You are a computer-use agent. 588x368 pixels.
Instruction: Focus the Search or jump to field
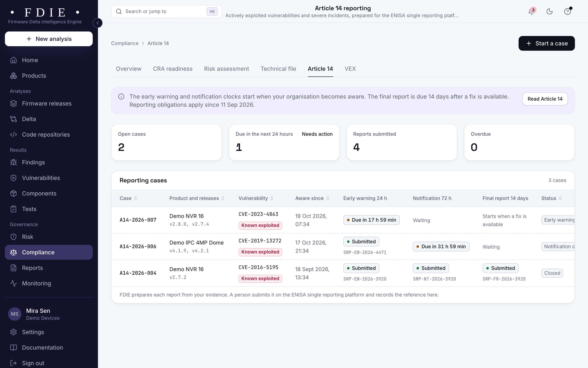[166, 11]
